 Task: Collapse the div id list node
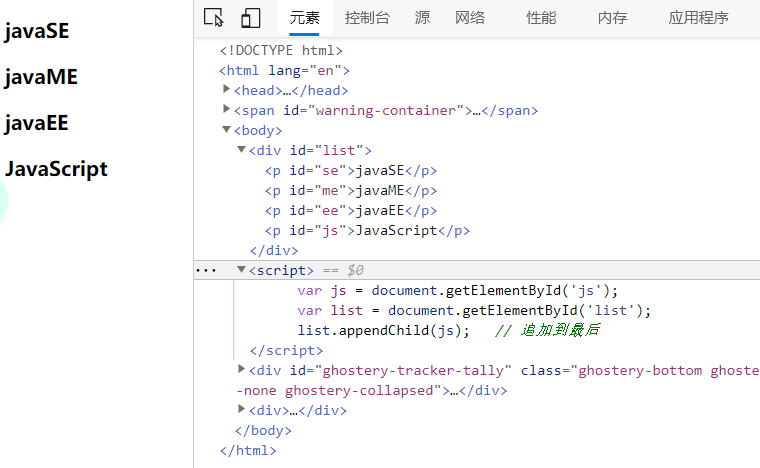point(242,150)
